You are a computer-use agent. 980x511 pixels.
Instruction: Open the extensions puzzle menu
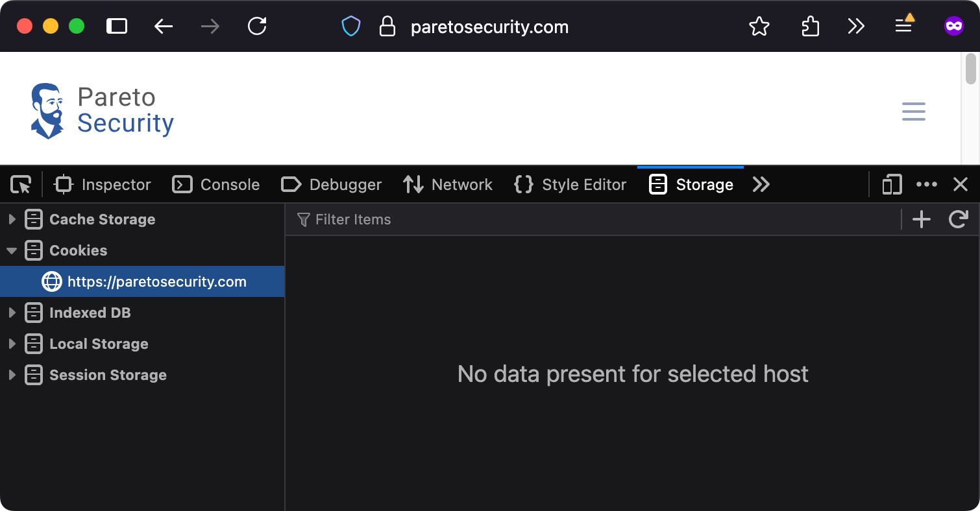pyautogui.click(x=810, y=27)
